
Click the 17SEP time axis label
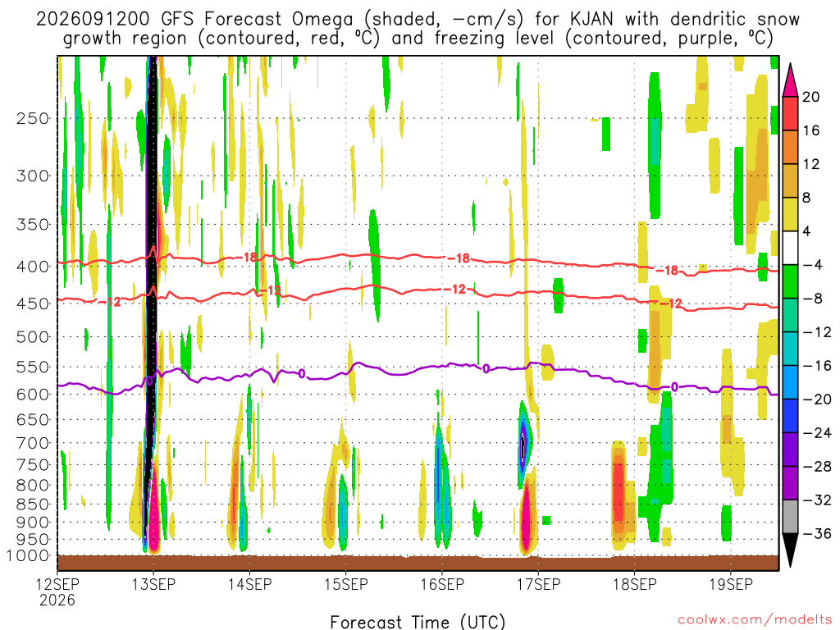click(538, 584)
